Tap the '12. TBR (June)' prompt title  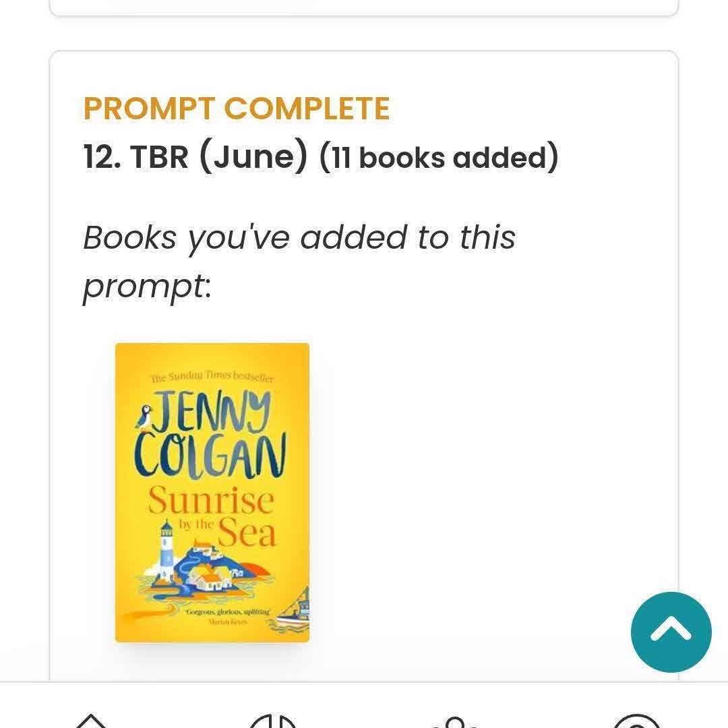(x=195, y=156)
